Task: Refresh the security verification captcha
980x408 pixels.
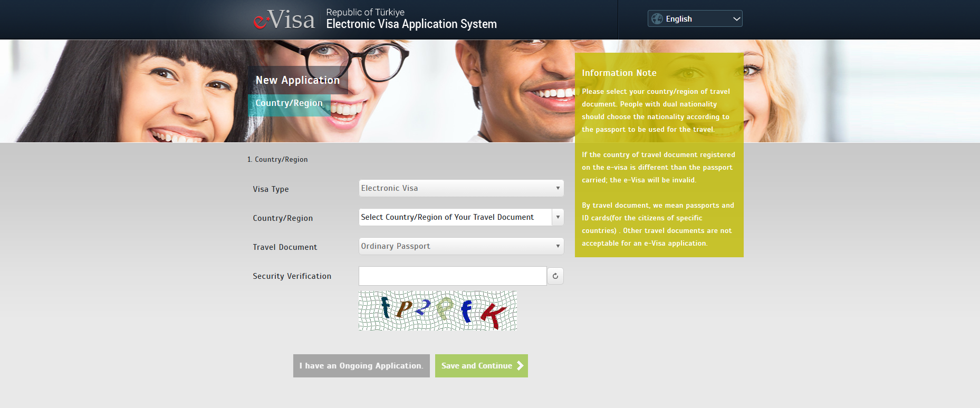Action: 555,276
